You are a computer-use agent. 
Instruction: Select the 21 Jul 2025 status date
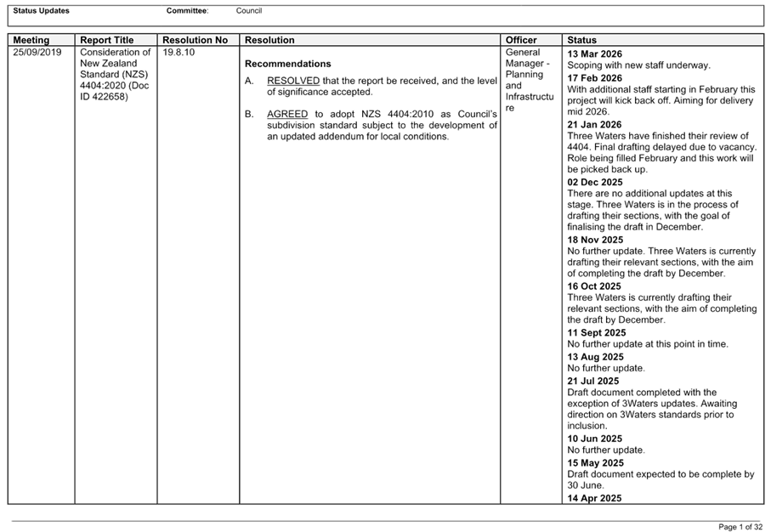(x=593, y=382)
